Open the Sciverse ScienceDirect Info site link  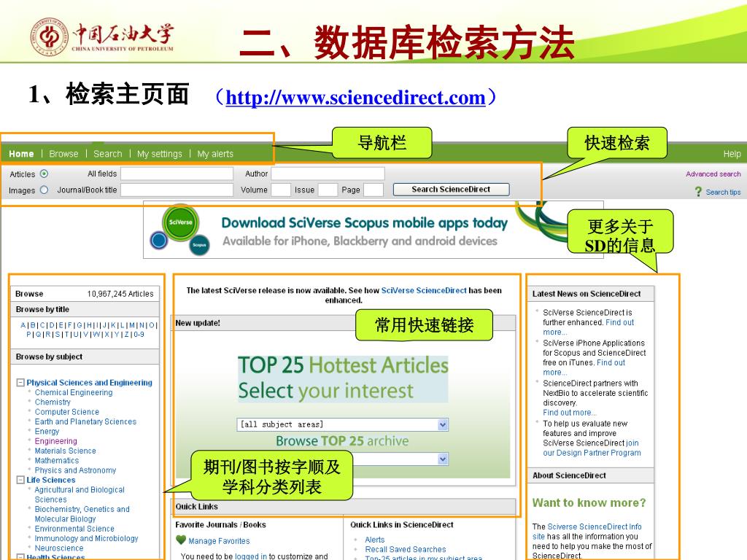point(594,526)
